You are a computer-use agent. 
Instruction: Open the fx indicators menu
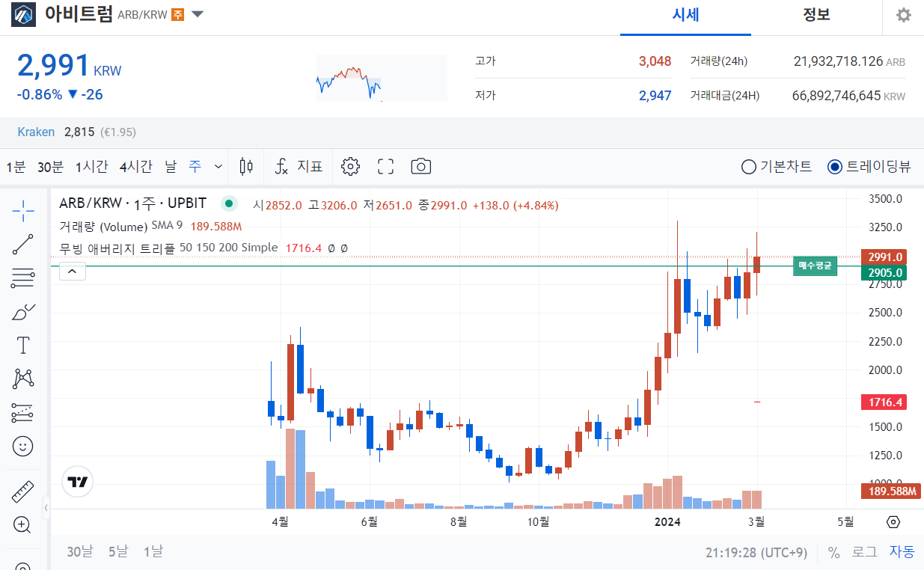281,166
